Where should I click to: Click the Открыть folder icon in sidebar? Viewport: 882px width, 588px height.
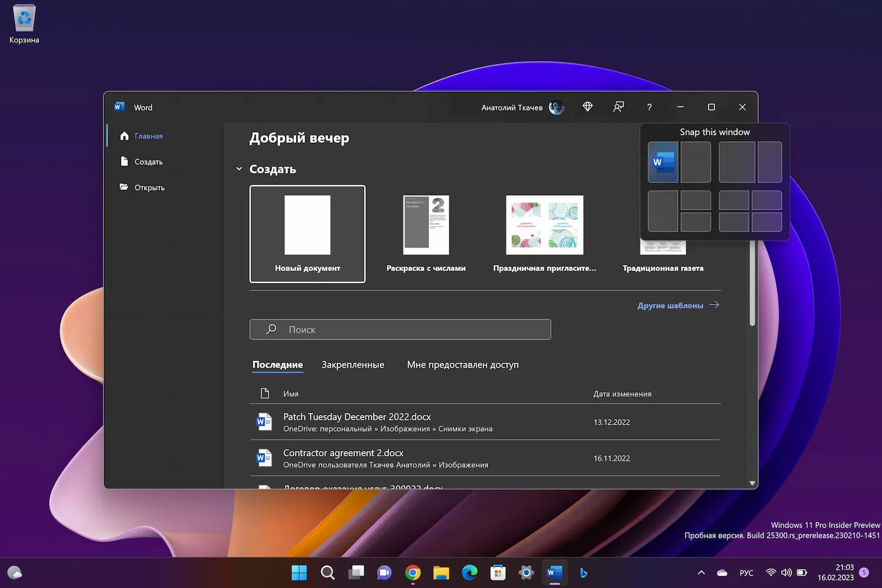point(124,188)
